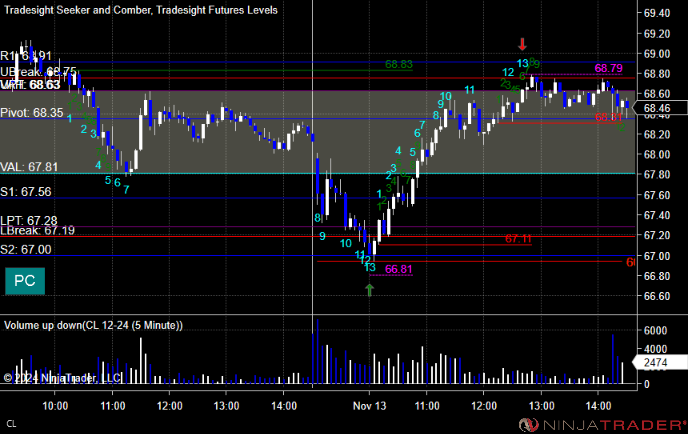688x434 pixels.
Task: Click the 6000 volume axis label
Action: [656, 330]
